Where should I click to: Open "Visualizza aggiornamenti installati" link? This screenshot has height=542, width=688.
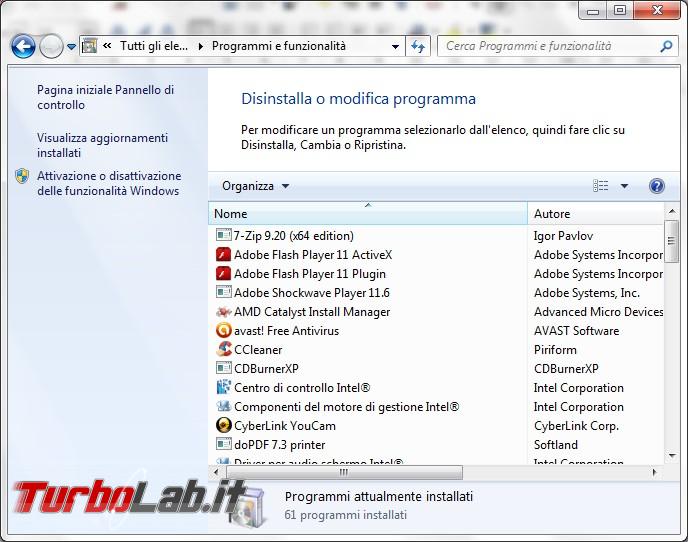[102, 145]
